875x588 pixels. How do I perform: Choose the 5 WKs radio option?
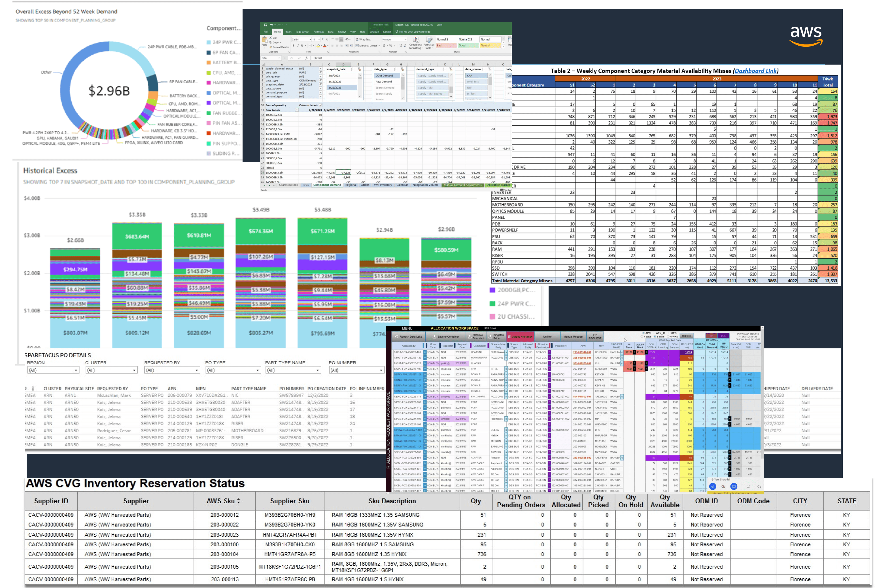pyautogui.click(x=655, y=337)
